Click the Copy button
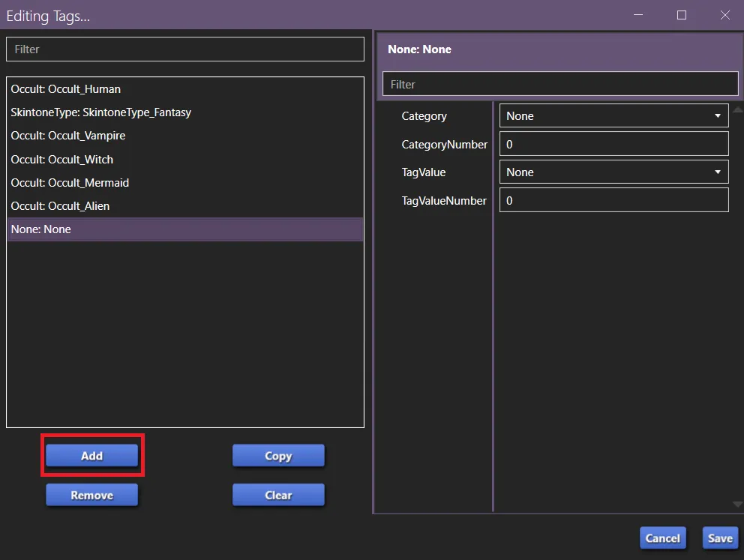 [278, 455]
